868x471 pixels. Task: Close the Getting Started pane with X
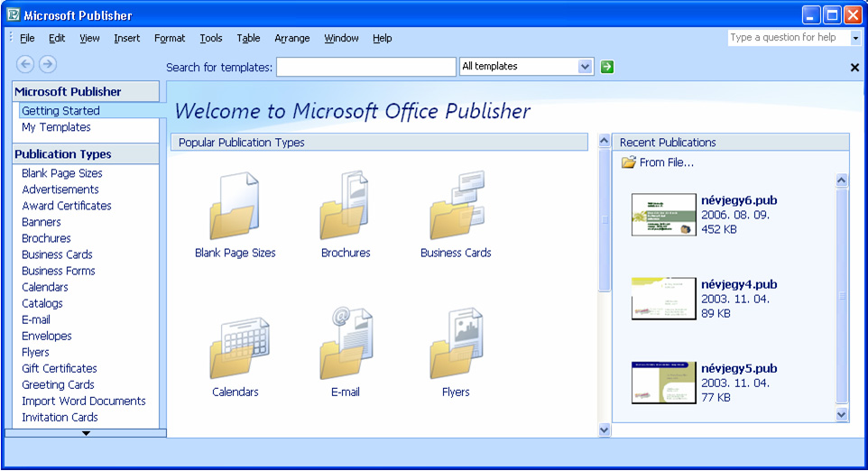[854, 68]
